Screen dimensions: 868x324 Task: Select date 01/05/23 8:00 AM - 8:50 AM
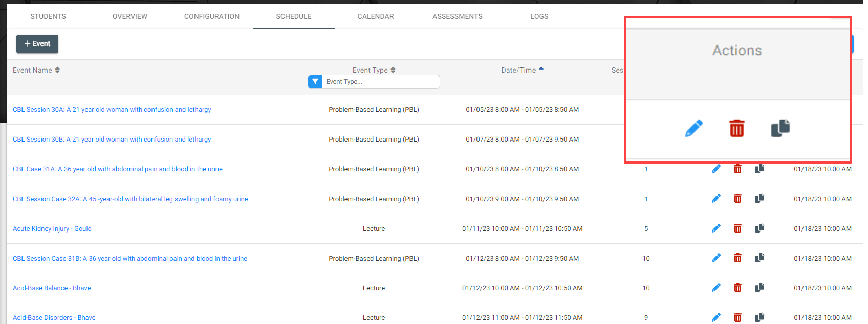pyautogui.click(x=523, y=109)
